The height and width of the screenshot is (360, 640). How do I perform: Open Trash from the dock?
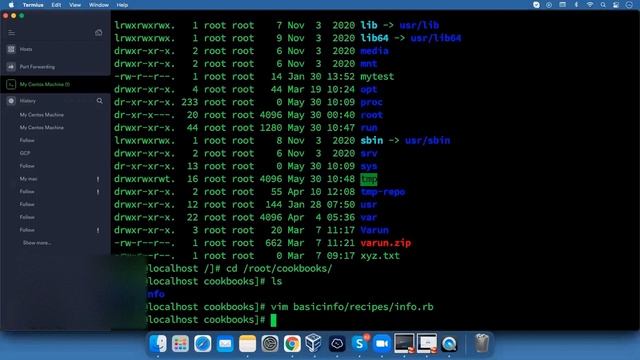pos(482,344)
